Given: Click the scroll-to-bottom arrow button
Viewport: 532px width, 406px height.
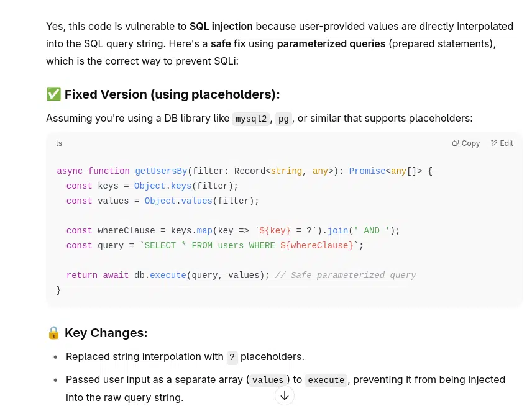Looking at the screenshot, I should [x=285, y=395].
